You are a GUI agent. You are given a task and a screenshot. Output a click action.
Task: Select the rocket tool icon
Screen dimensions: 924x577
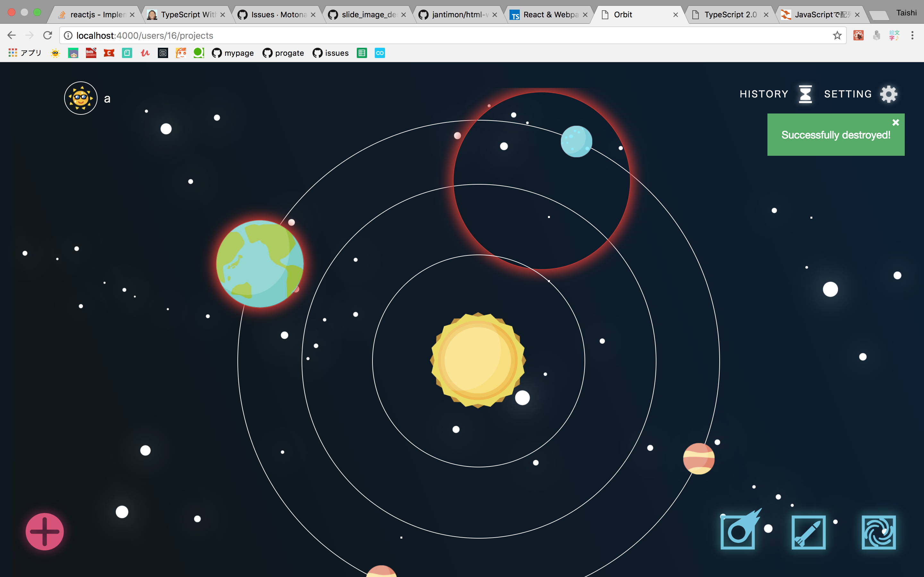pos(808,532)
